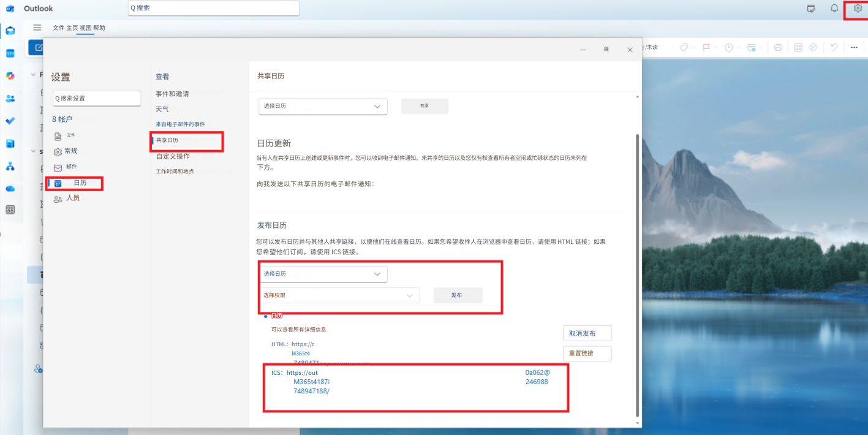Click the 取消发布 button
Screen dimensions: 868x435
click(x=587, y=333)
